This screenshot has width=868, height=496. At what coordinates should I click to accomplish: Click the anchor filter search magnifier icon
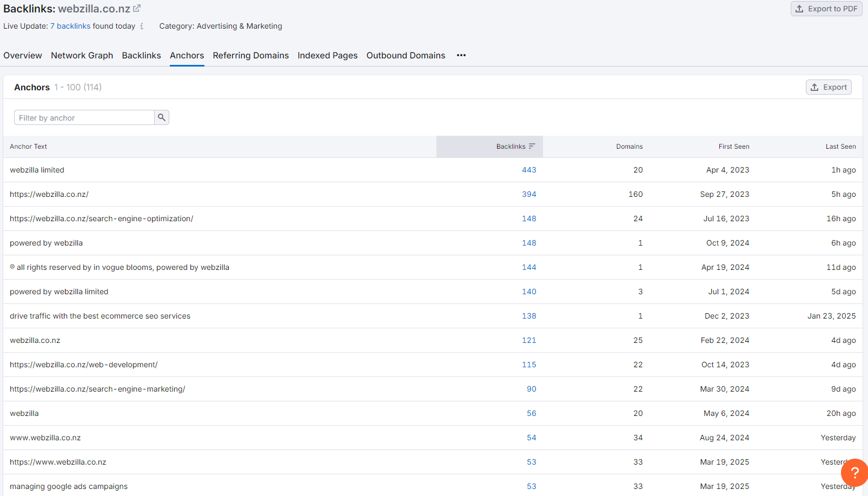pyautogui.click(x=162, y=117)
